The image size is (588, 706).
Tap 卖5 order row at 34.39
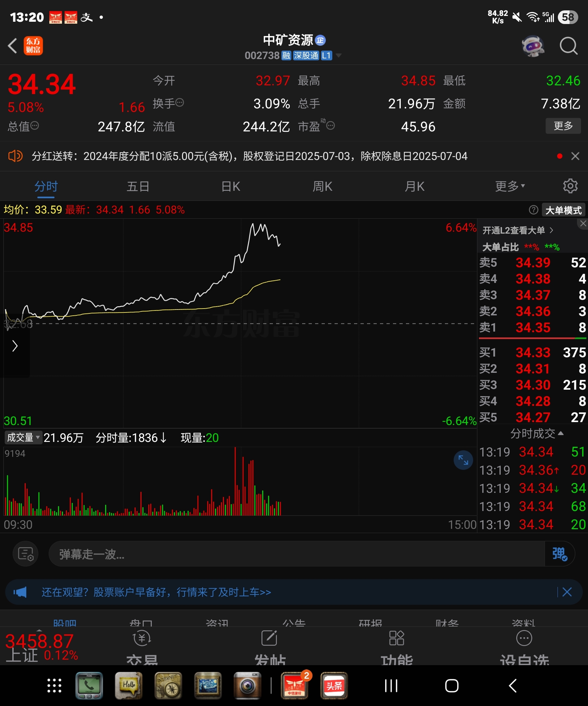533,262
